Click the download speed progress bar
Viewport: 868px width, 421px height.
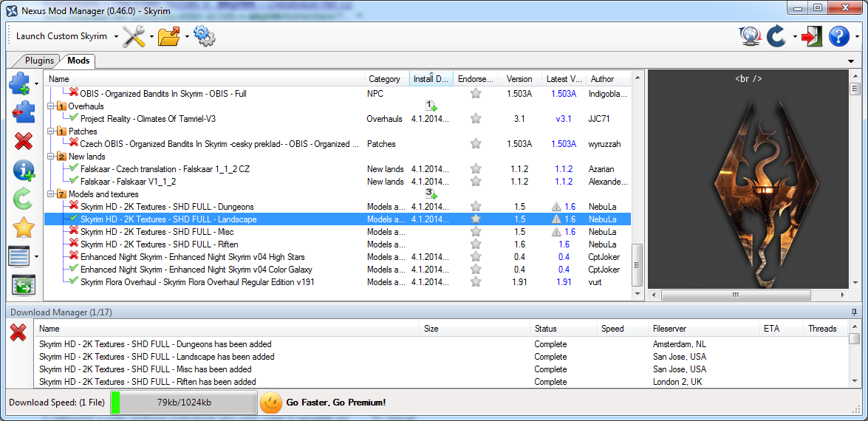(182, 403)
